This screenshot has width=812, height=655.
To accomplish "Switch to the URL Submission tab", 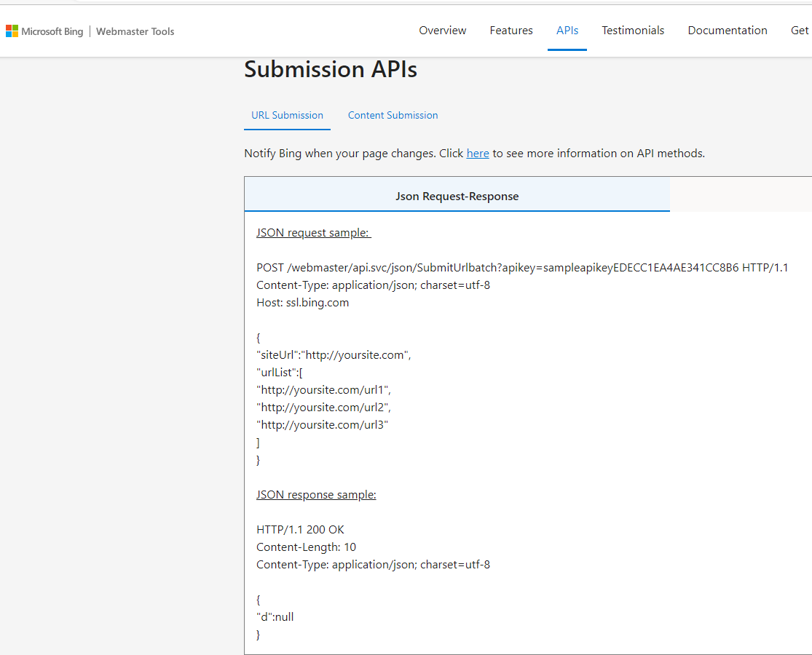I will [288, 116].
